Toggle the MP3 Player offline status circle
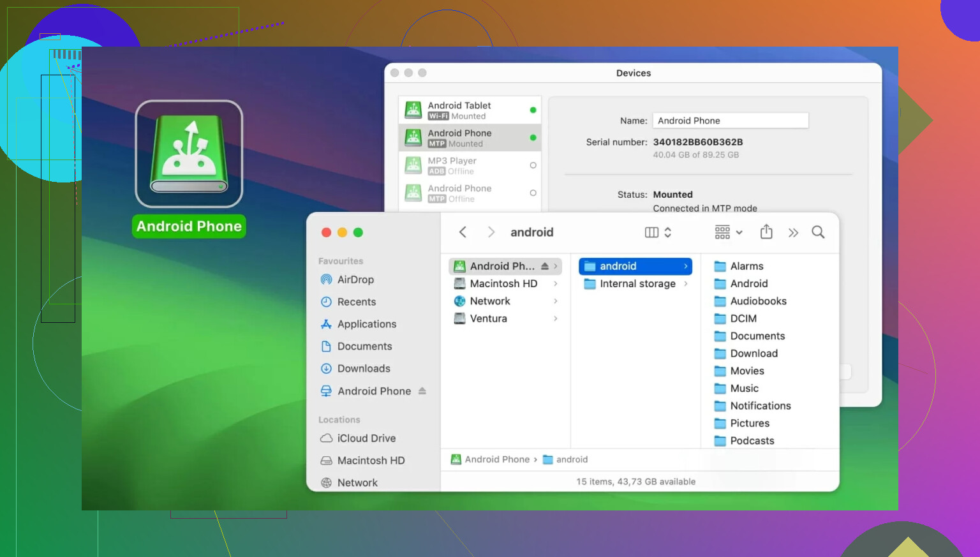The height and width of the screenshot is (557, 980). pyautogui.click(x=533, y=165)
